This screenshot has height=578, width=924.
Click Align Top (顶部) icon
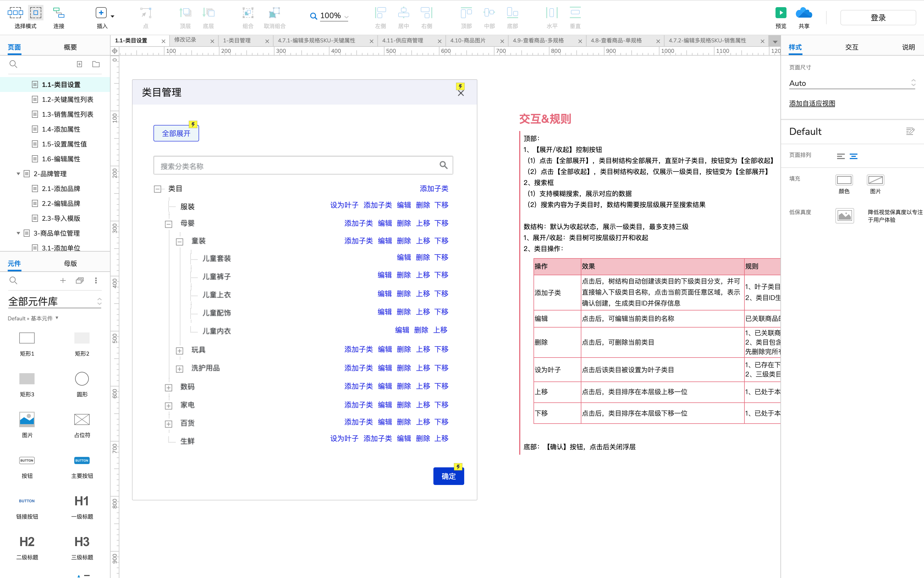tap(466, 13)
